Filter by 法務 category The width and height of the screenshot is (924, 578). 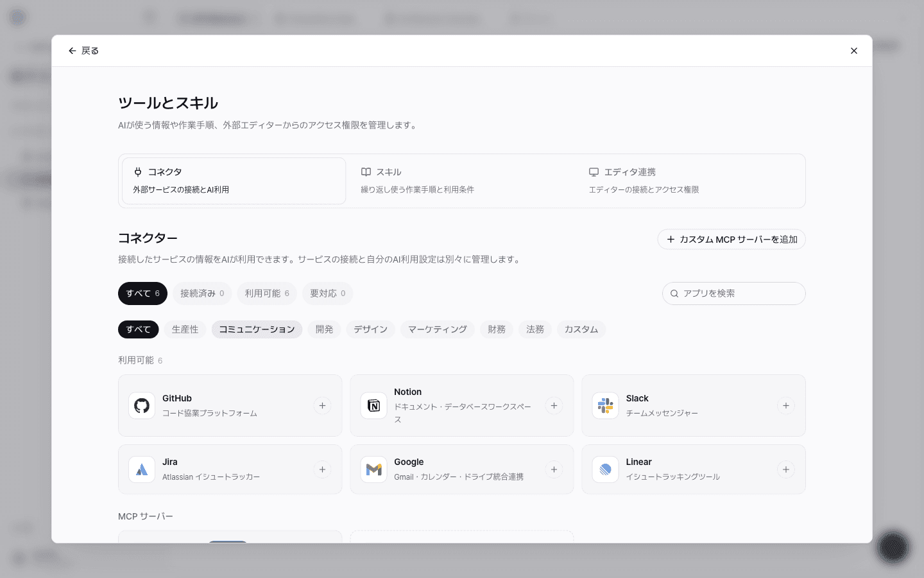pyautogui.click(x=535, y=329)
